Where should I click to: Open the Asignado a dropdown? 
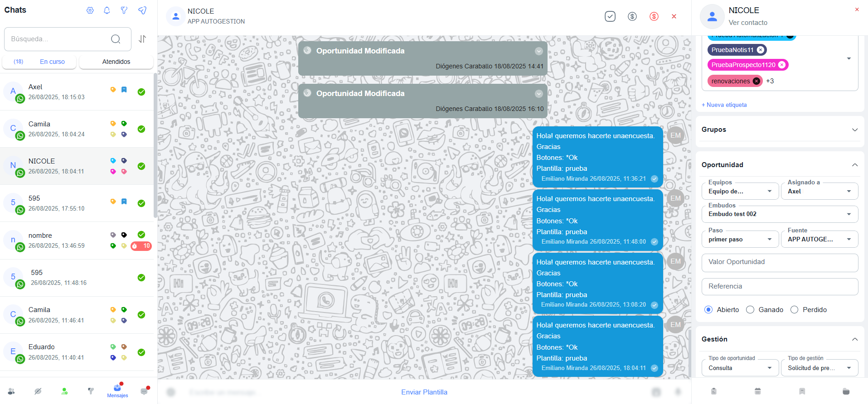[819, 192]
